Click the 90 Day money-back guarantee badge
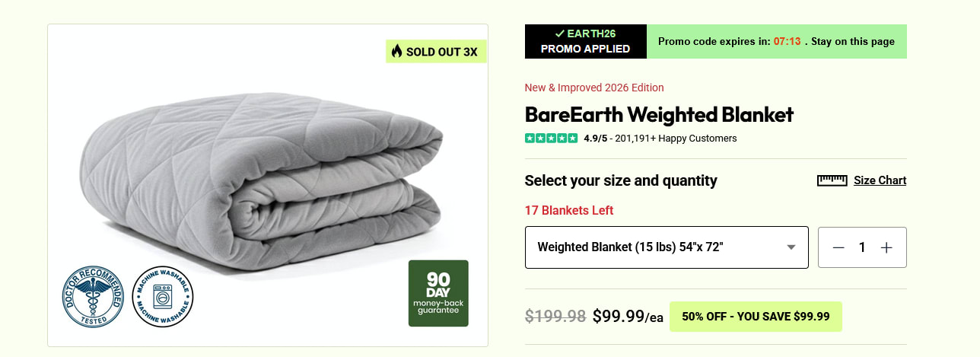Viewport: 980px width, 357px height. pos(438,293)
